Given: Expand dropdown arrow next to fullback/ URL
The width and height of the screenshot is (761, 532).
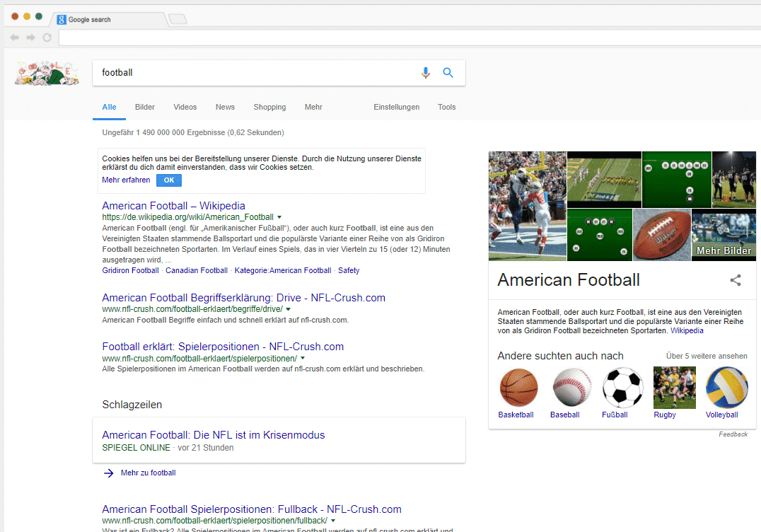Looking at the screenshot, I should click(x=333, y=521).
